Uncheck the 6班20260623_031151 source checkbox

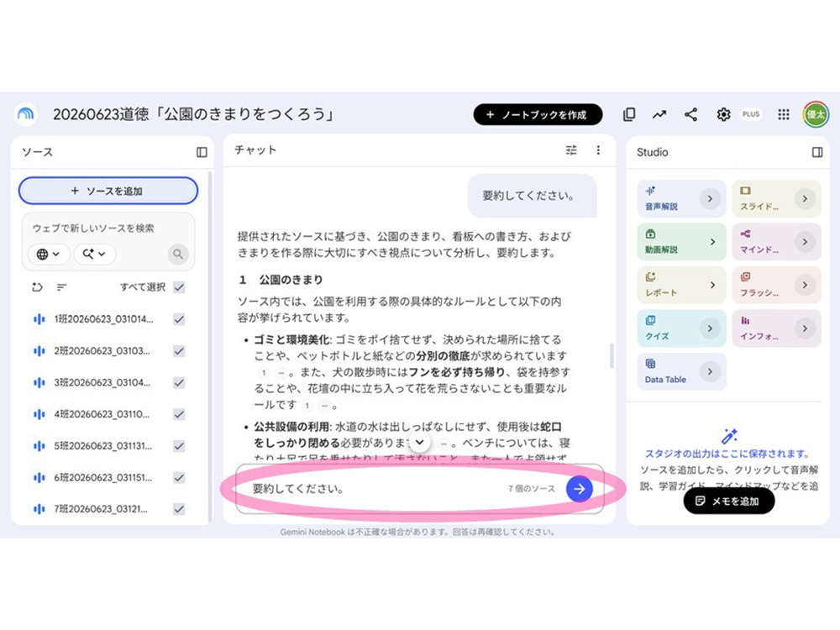[180, 477]
